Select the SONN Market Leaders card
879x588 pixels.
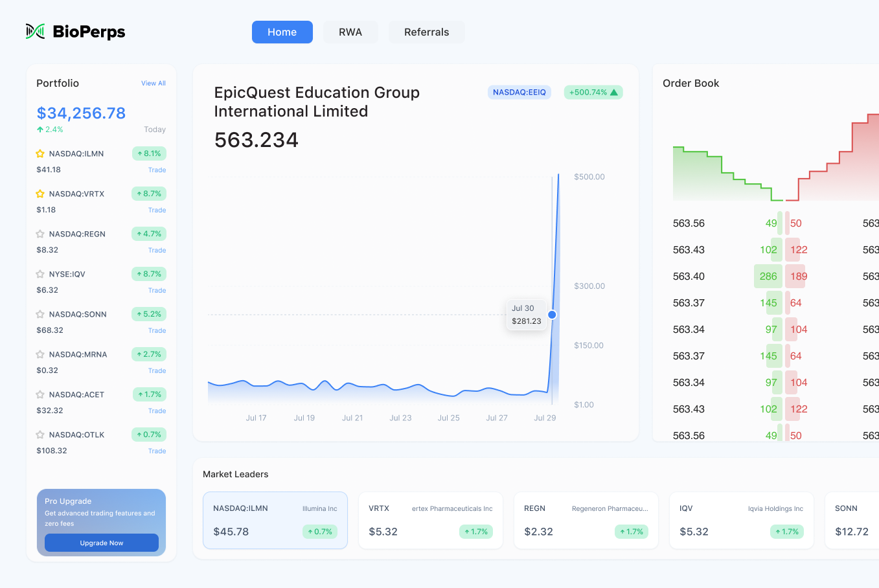(x=852, y=520)
